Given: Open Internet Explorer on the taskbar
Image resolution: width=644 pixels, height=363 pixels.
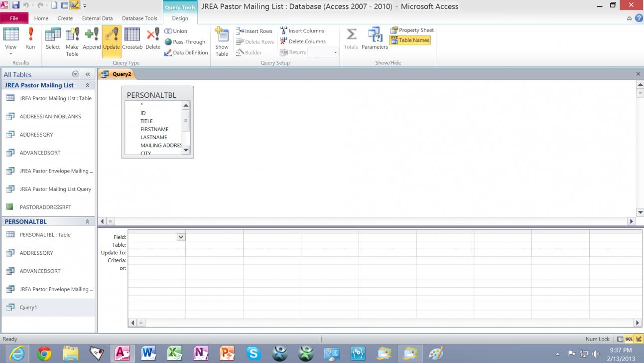Looking at the screenshot, I should click(17, 354).
